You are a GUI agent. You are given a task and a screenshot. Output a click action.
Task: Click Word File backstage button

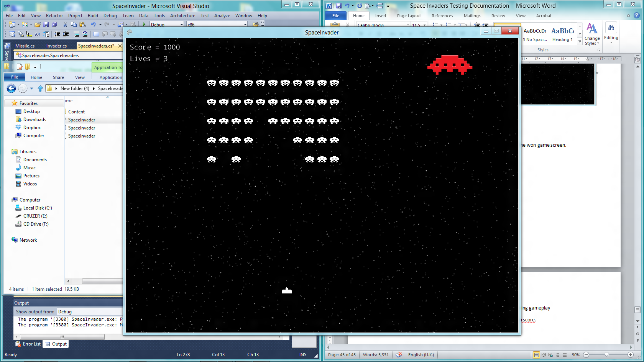pyautogui.click(x=336, y=16)
